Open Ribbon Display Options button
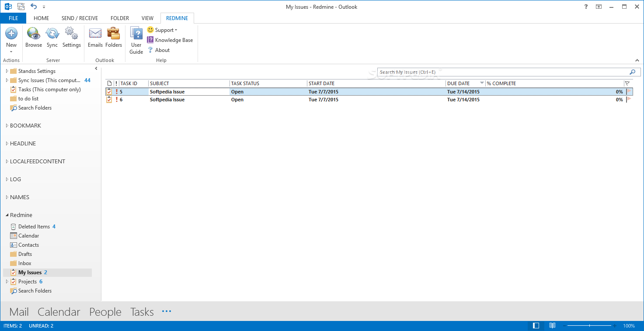The width and height of the screenshot is (644, 331). tap(599, 7)
